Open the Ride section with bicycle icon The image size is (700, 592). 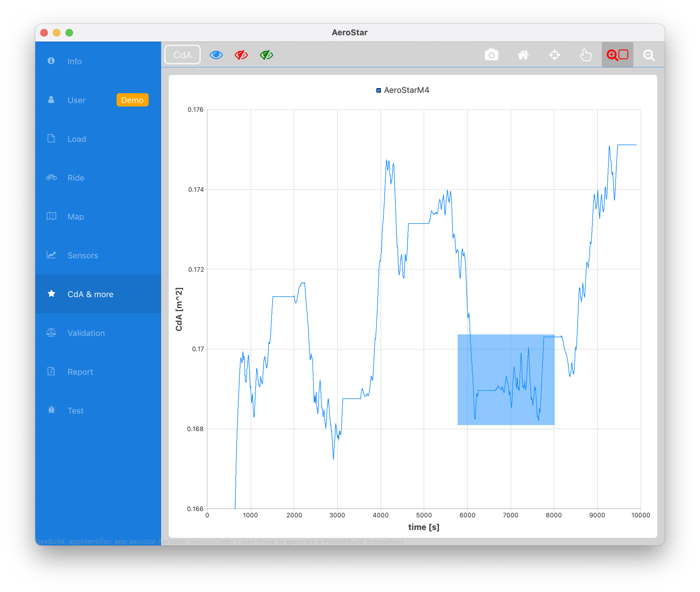coord(76,178)
